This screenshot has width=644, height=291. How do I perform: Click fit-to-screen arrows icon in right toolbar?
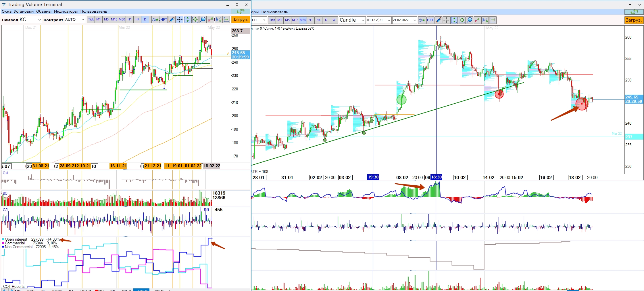(462, 20)
